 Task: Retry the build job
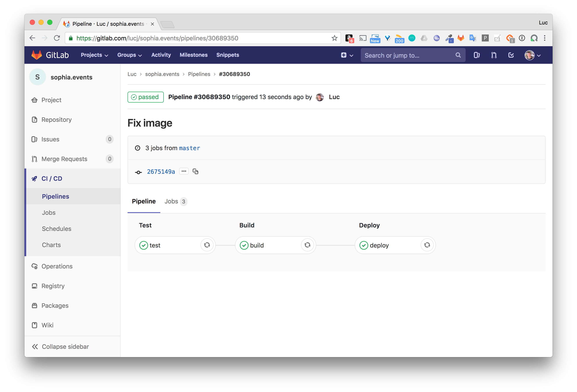[x=307, y=245]
